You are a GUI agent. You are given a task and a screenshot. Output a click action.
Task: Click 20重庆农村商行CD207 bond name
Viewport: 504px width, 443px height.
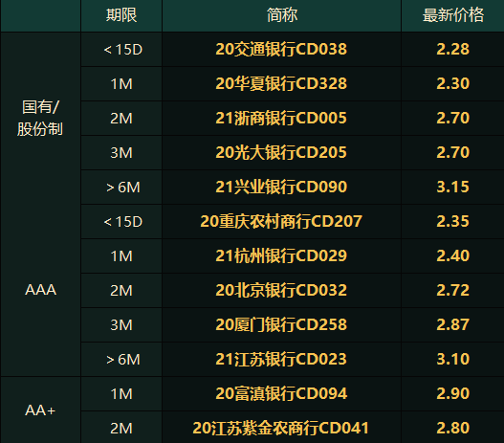point(281,222)
